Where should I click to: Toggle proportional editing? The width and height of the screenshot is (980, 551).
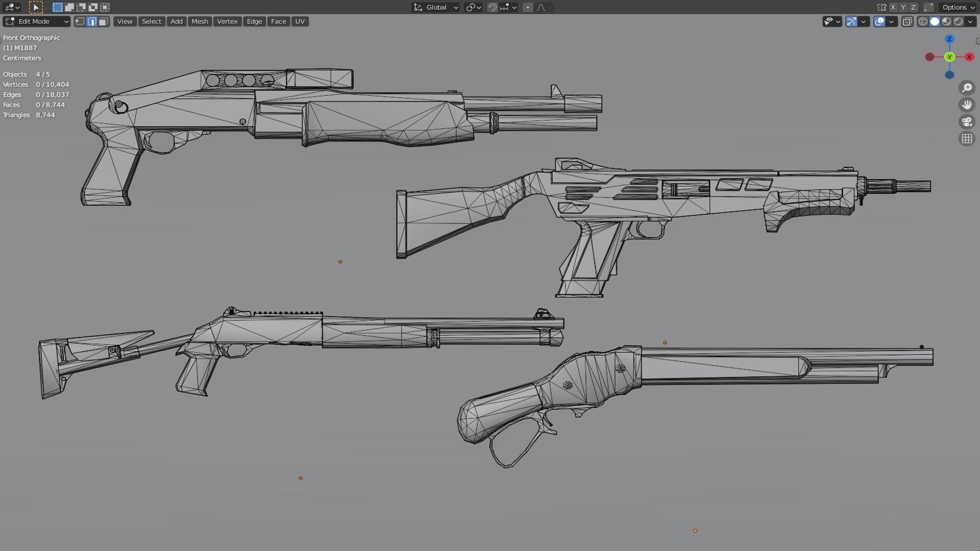pyautogui.click(x=528, y=7)
